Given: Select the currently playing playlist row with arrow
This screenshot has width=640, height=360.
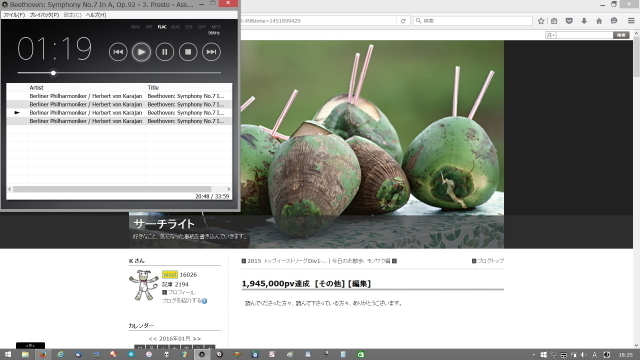Looking at the screenshot, I should click(x=119, y=113).
